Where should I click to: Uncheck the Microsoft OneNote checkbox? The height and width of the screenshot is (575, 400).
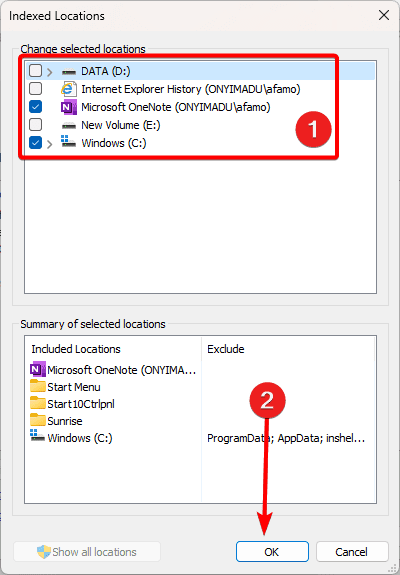36,107
